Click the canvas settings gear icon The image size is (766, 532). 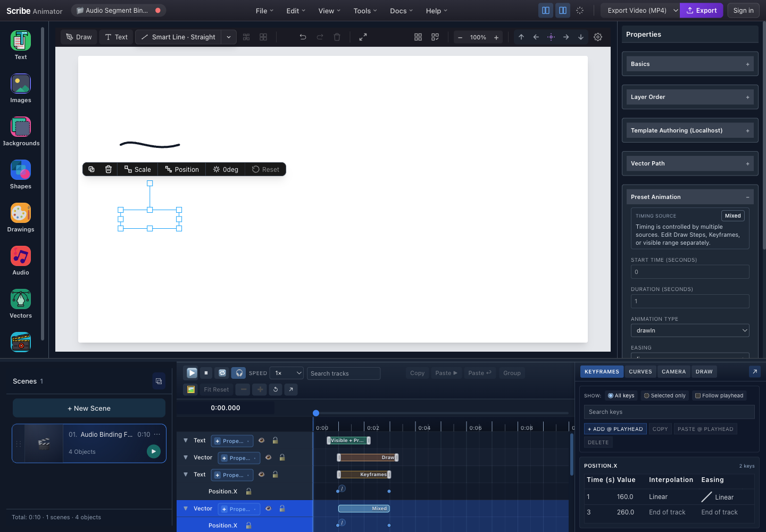(x=598, y=37)
